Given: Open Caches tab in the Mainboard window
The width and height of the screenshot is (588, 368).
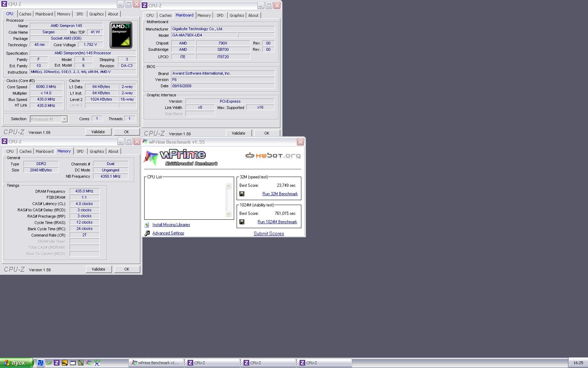Looking at the screenshot, I should (x=166, y=15).
